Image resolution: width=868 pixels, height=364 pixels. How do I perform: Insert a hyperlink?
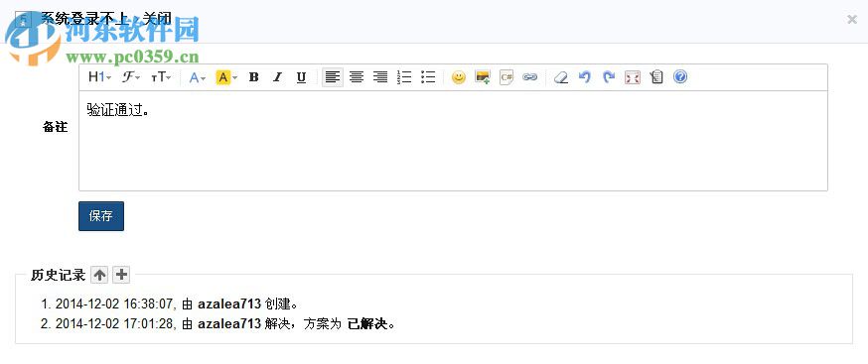tap(529, 77)
